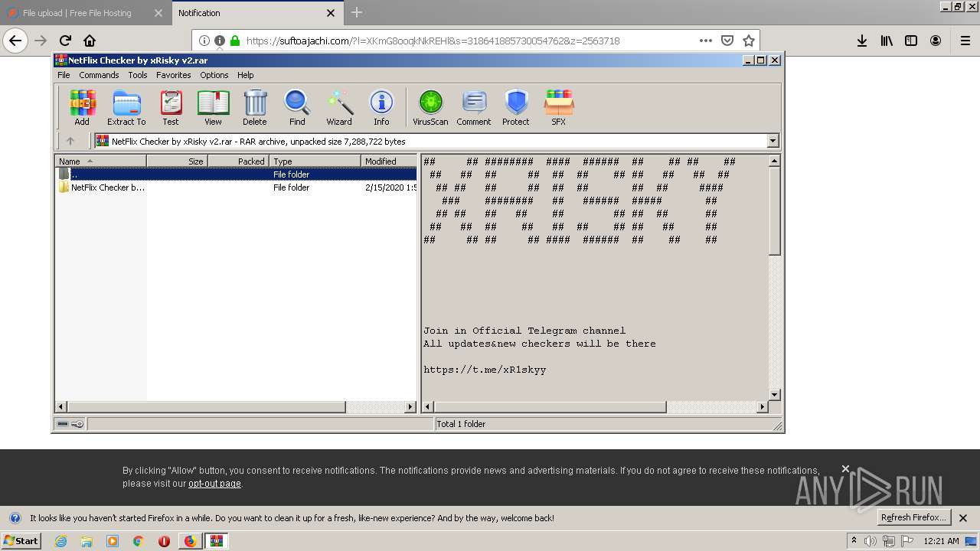Sort file list by Packed column
The height and width of the screenshot is (551, 980).
[x=238, y=161]
